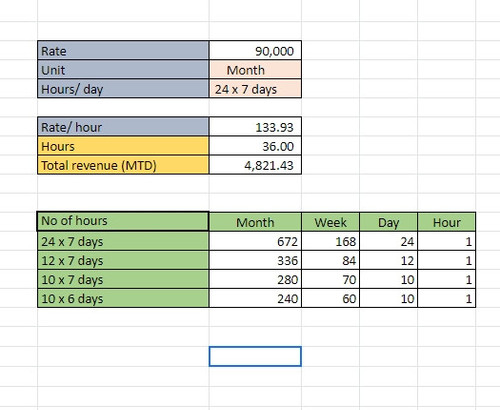Select the green 24 x 7 days row label
The width and height of the screenshot is (500, 410).
coord(123,241)
